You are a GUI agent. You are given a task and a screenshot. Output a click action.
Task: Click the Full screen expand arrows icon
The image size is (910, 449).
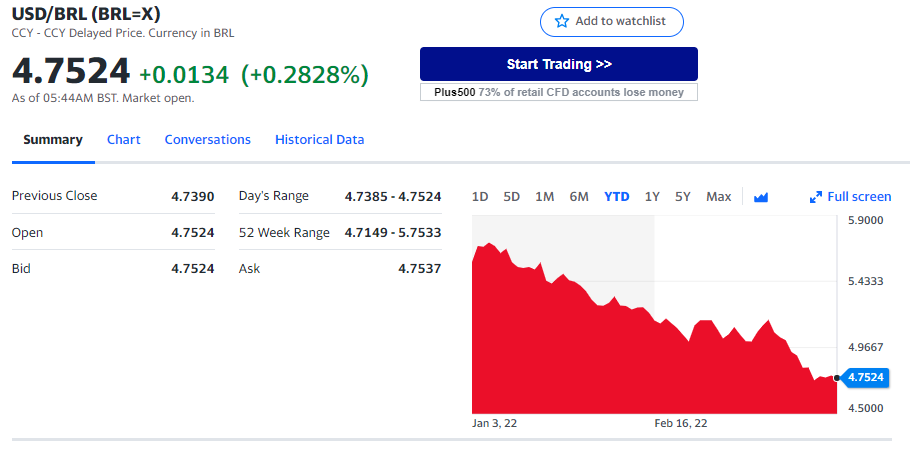point(816,197)
